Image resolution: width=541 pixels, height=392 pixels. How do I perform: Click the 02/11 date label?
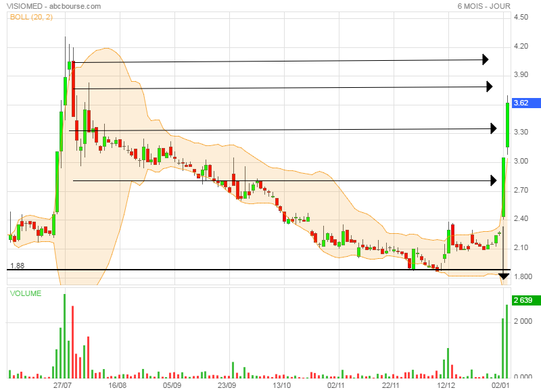click(x=336, y=385)
